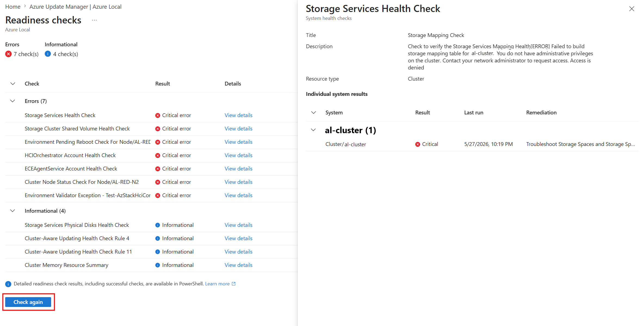Click the blue Informational summary icon

[48, 54]
